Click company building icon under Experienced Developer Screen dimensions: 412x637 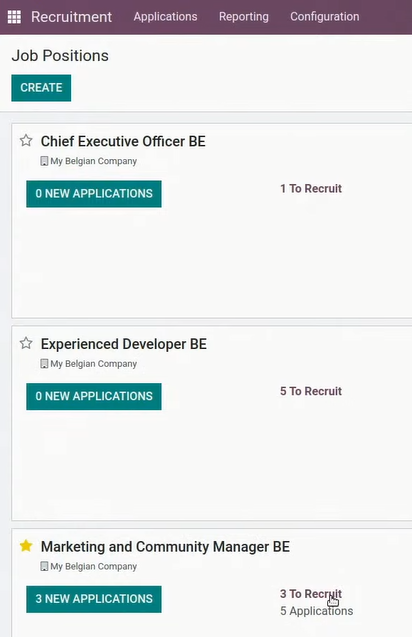point(44,364)
